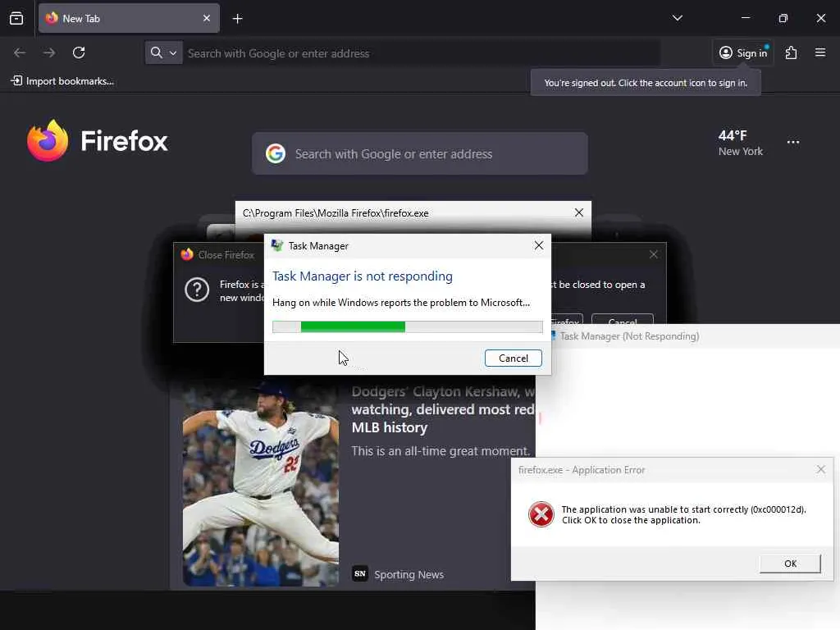This screenshot has width=840, height=630.
Task: Open the 44°F New York weather widget
Action: [x=741, y=143]
